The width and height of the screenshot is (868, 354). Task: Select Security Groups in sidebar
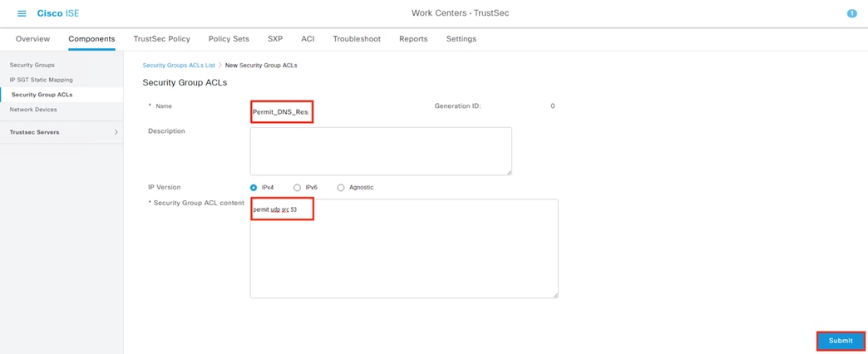[x=32, y=66]
